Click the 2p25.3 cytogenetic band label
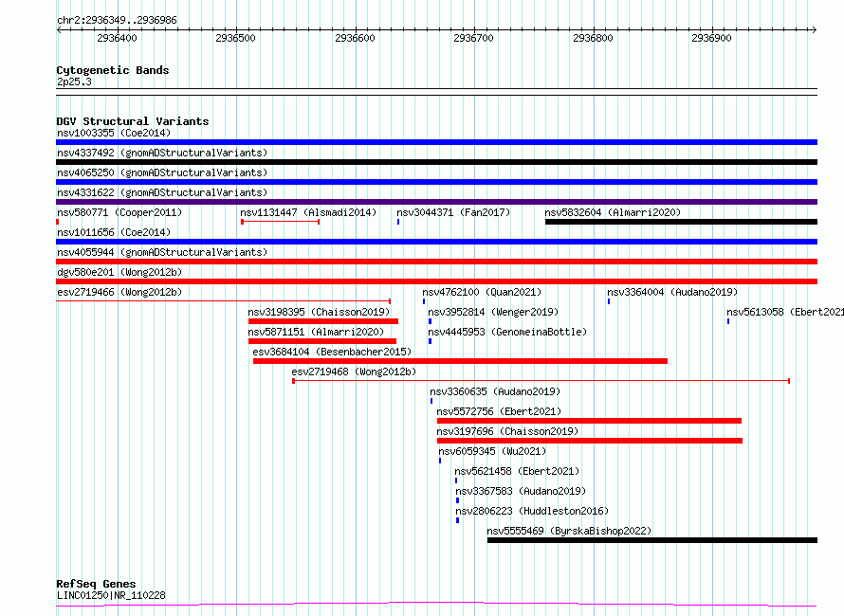Viewport: 844px width, 616px height. pyautogui.click(x=74, y=82)
